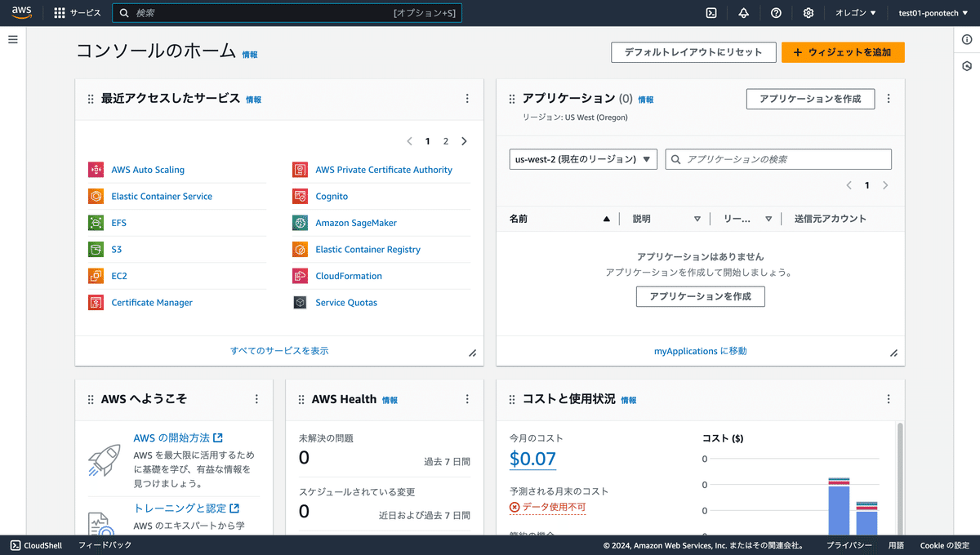Open the オレゴン region dropdown
This screenshot has width=980, height=555.
pos(855,13)
